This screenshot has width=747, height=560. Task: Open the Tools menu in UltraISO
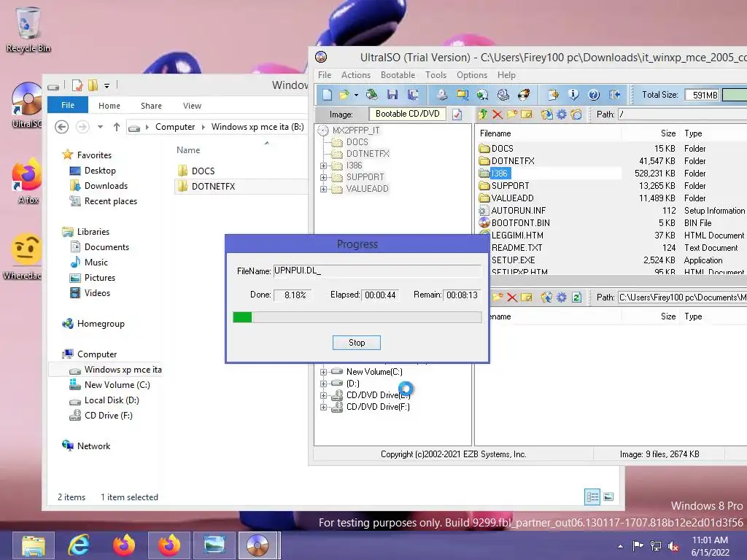click(436, 75)
